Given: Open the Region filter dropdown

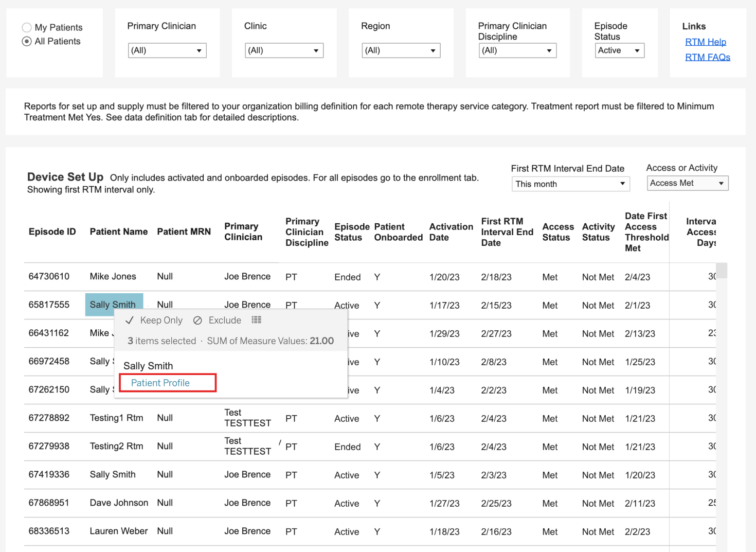Looking at the screenshot, I should pos(401,50).
